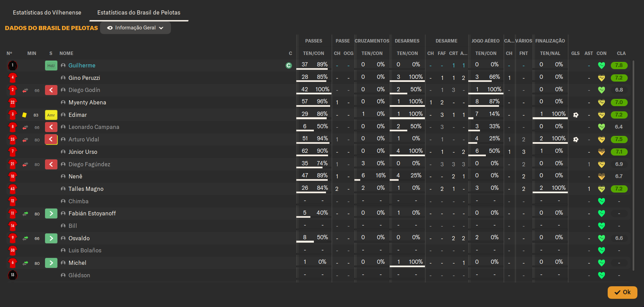
Task: Sort by the Nº column header
Action: (x=9, y=53)
